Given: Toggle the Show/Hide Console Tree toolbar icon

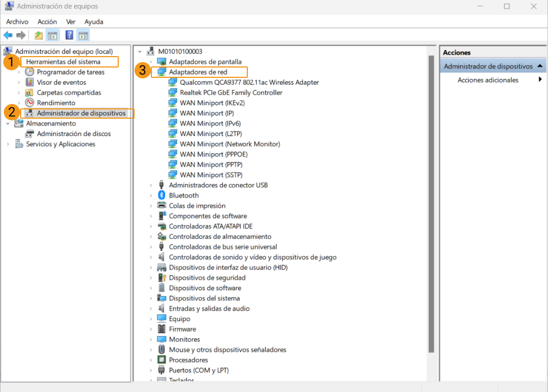Looking at the screenshot, I should [53, 35].
